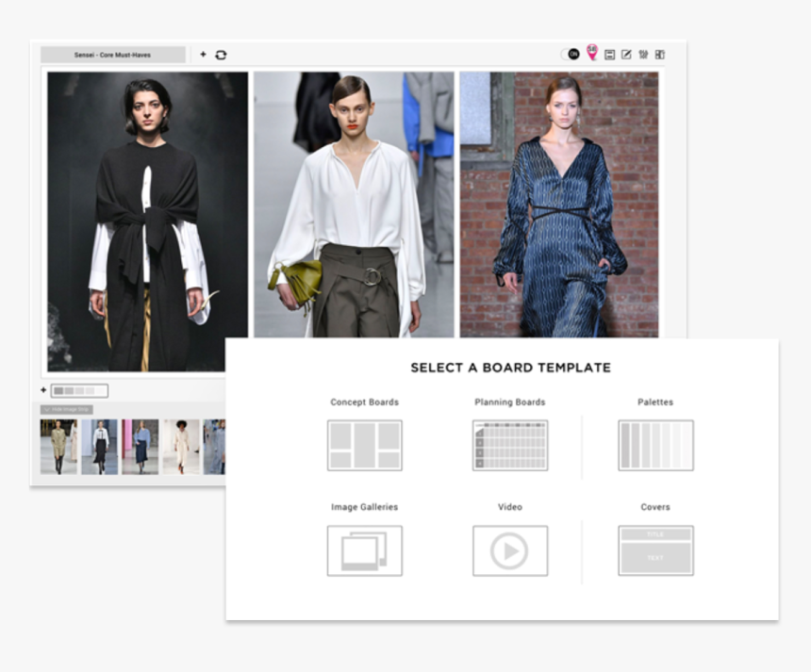Viewport: 811px width, 672px height.
Task: Open the adjustment sliders icon in the toolbar
Action: [x=643, y=55]
